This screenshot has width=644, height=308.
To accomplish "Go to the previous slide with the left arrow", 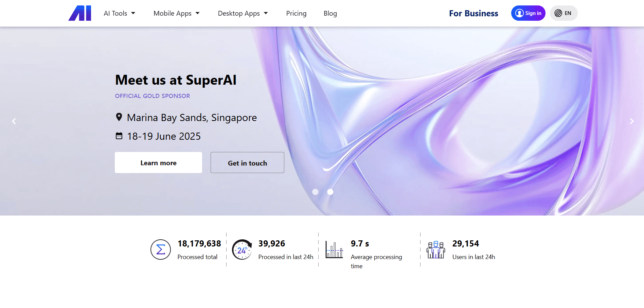I will coord(14,121).
